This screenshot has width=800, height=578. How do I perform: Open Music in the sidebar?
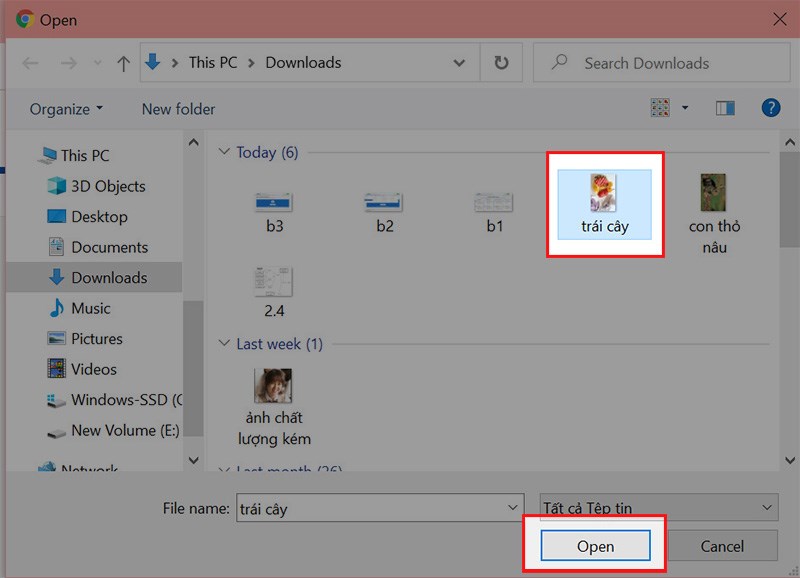79,308
